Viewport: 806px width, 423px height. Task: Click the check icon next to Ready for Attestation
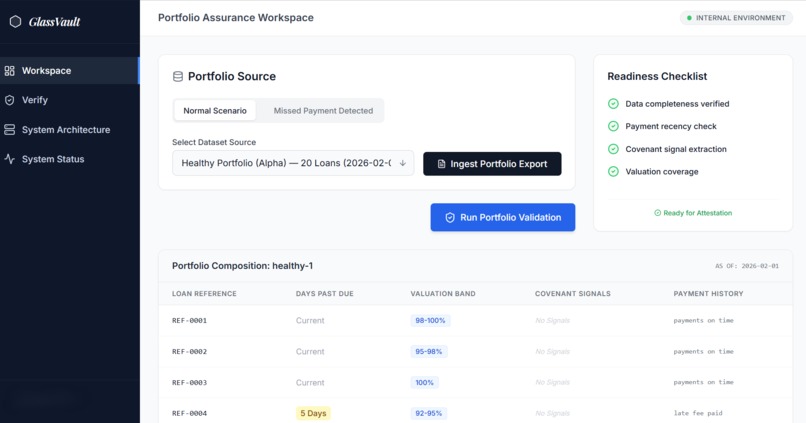[x=657, y=213]
